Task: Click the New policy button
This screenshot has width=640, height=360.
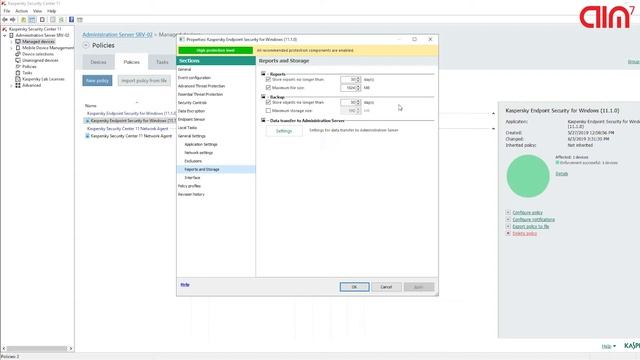Action: (x=97, y=80)
